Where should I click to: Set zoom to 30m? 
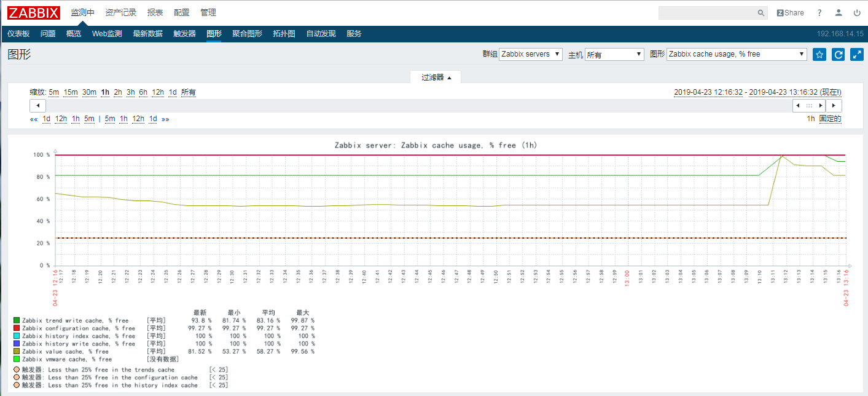89,92
